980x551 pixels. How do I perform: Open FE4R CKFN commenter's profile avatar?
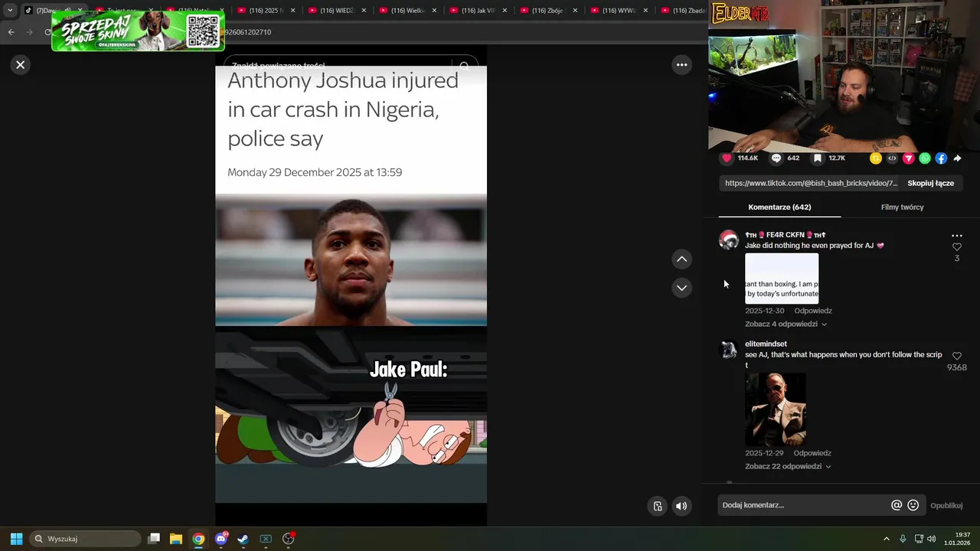pos(729,240)
